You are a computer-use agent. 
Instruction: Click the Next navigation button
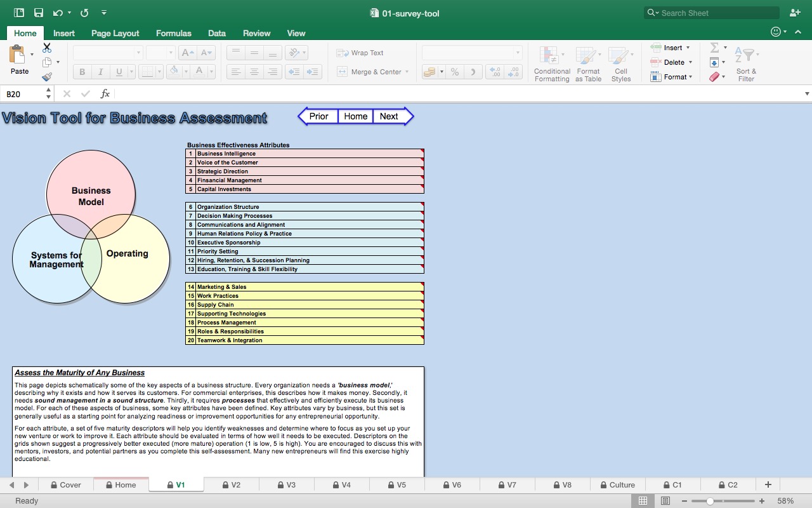[389, 116]
